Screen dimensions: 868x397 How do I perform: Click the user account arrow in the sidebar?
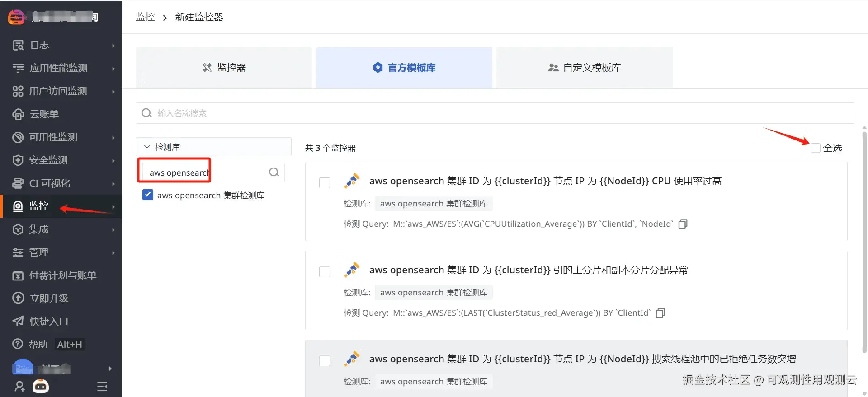pyautogui.click(x=110, y=369)
